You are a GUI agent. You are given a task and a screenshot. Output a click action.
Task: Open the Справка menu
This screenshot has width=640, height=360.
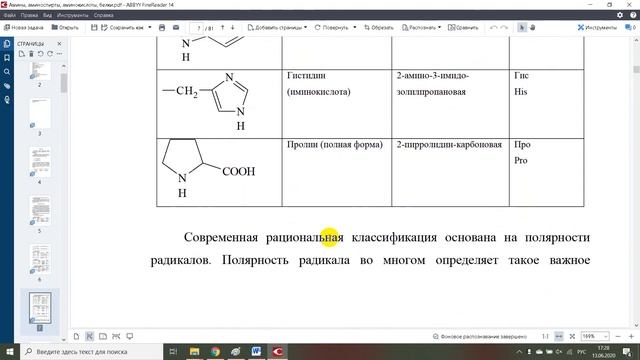click(x=103, y=16)
